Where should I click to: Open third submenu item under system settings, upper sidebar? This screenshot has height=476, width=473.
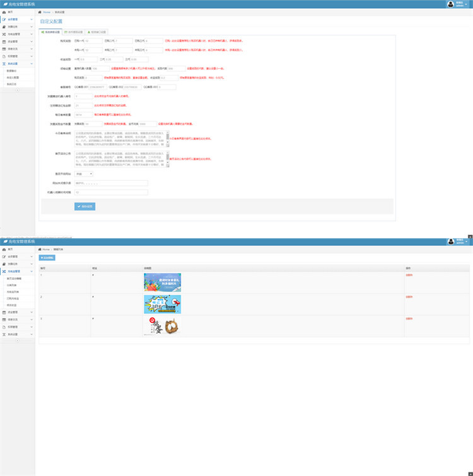coord(11,84)
